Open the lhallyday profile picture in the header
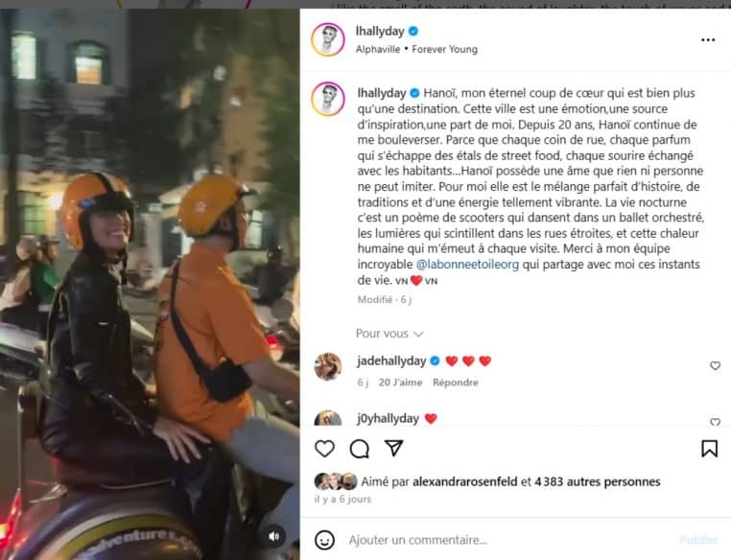 coord(328,39)
